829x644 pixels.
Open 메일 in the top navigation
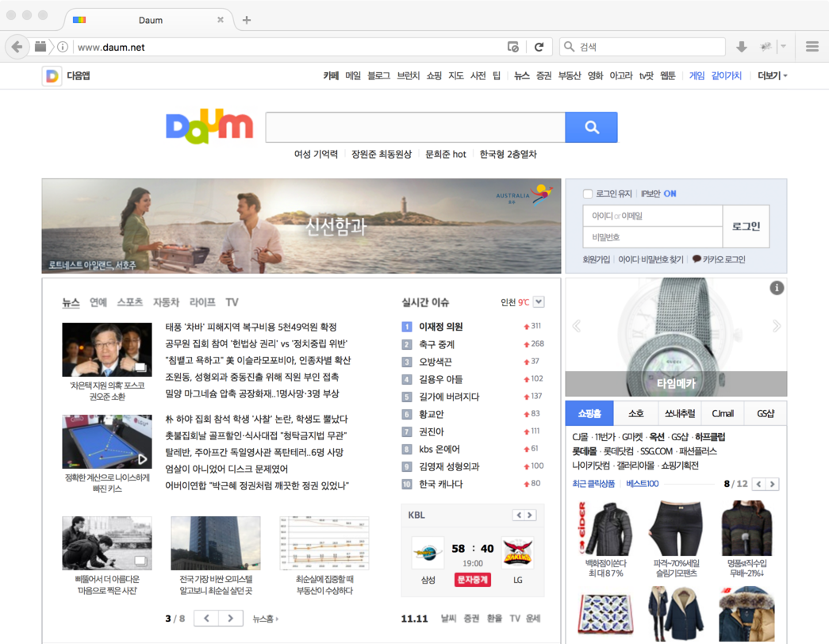coord(353,75)
